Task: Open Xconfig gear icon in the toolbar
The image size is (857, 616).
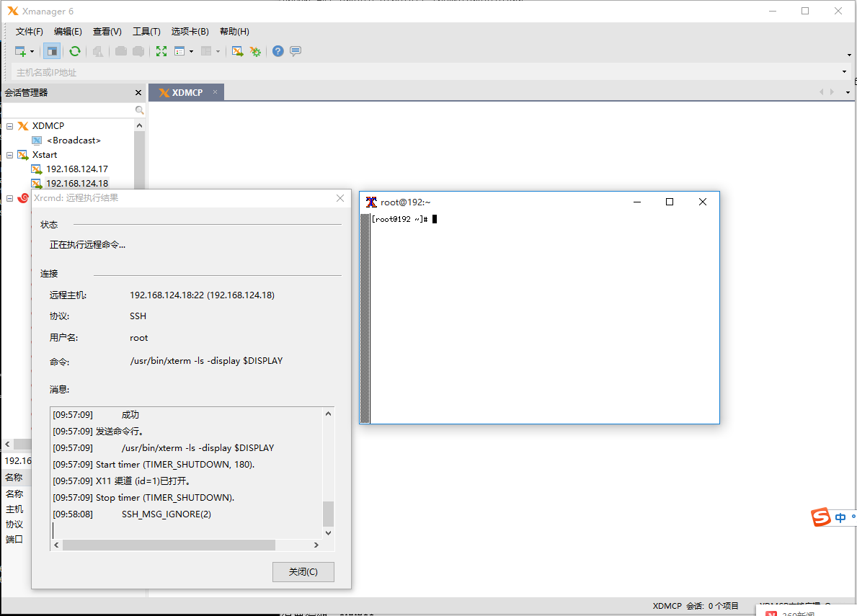Action: coord(255,51)
